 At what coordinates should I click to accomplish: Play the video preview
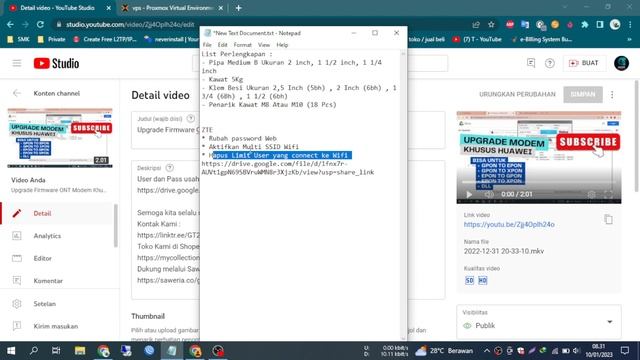pyautogui.click(x=469, y=194)
